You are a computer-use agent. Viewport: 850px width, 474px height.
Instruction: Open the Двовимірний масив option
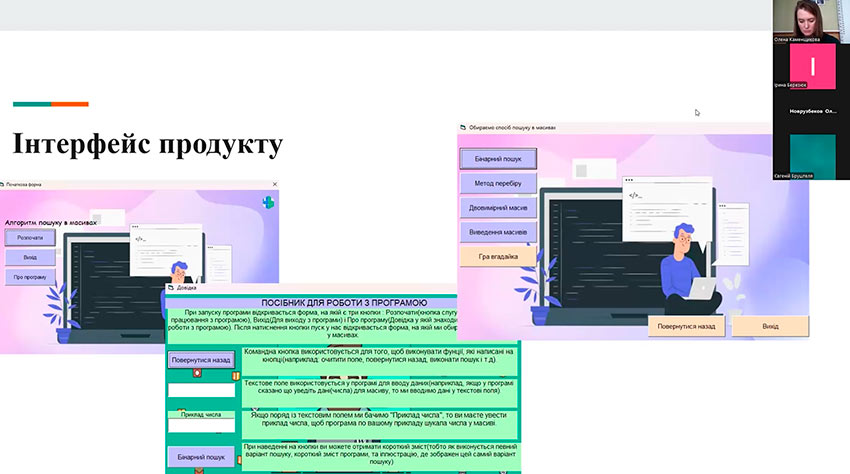pyautogui.click(x=498, y=208)
